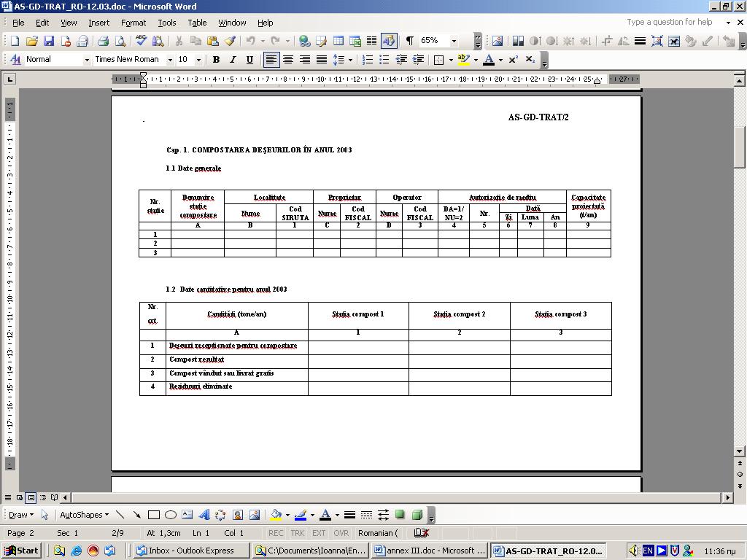Toggle Align Left paragraph alignment
This screenshot has height=560, width=747.
[x=271, y=60]
